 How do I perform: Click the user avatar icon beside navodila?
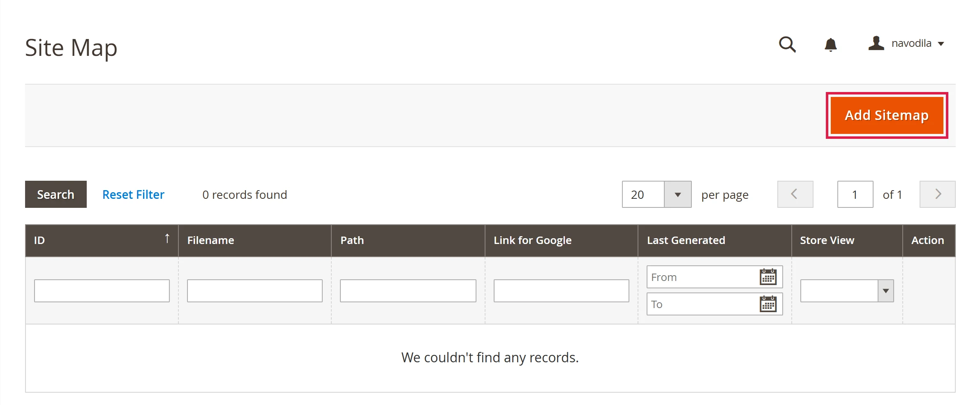point(876,43)
